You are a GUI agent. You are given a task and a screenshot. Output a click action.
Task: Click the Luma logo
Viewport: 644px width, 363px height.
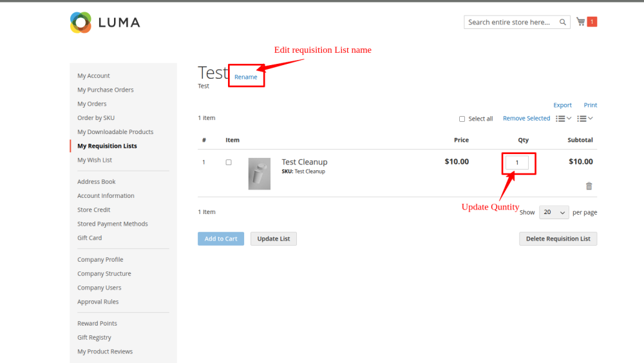[105, 23]
